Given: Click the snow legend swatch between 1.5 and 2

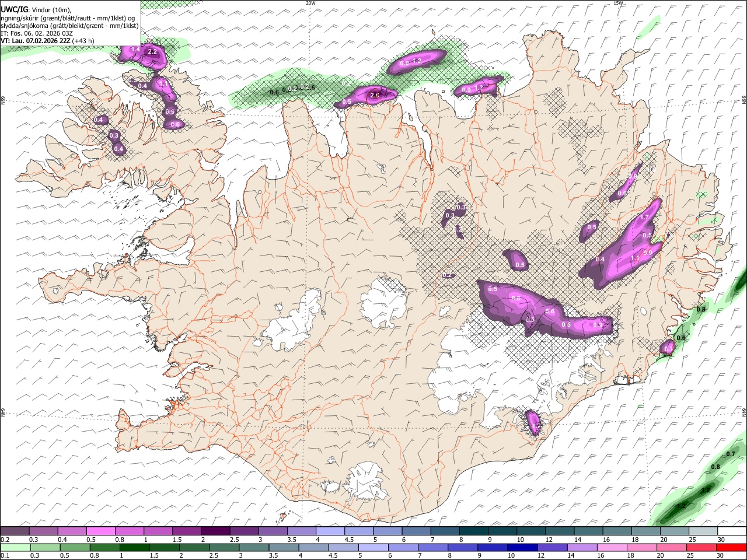Looking at the screenshot, I should 187,531.
